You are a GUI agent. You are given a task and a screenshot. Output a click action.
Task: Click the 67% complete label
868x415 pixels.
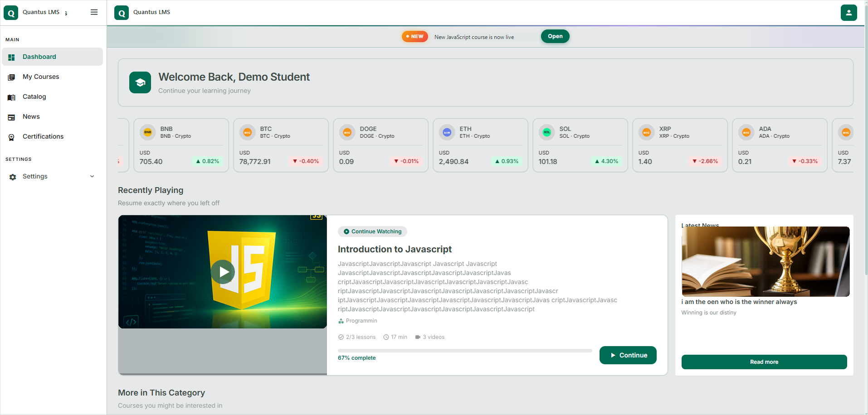click(357, 358)
